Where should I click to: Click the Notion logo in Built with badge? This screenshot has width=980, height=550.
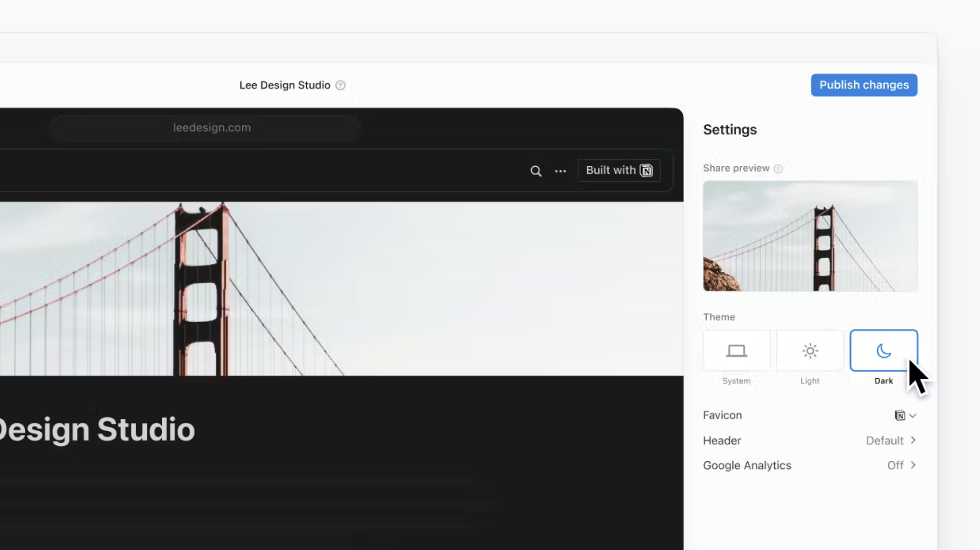pos(646,170)
